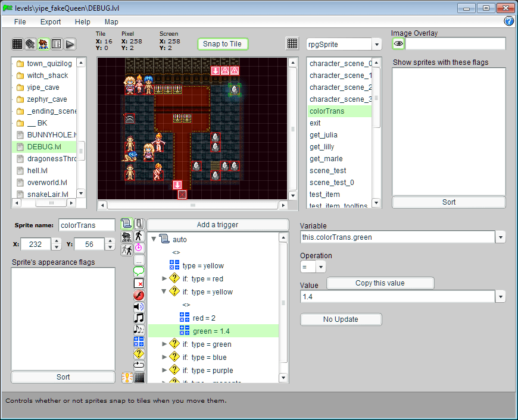Open the Map menu

111,22
